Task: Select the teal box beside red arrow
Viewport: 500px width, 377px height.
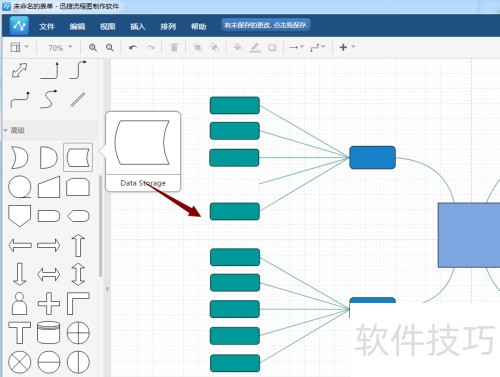Action: pyautogui.click(x=235, y=211)
